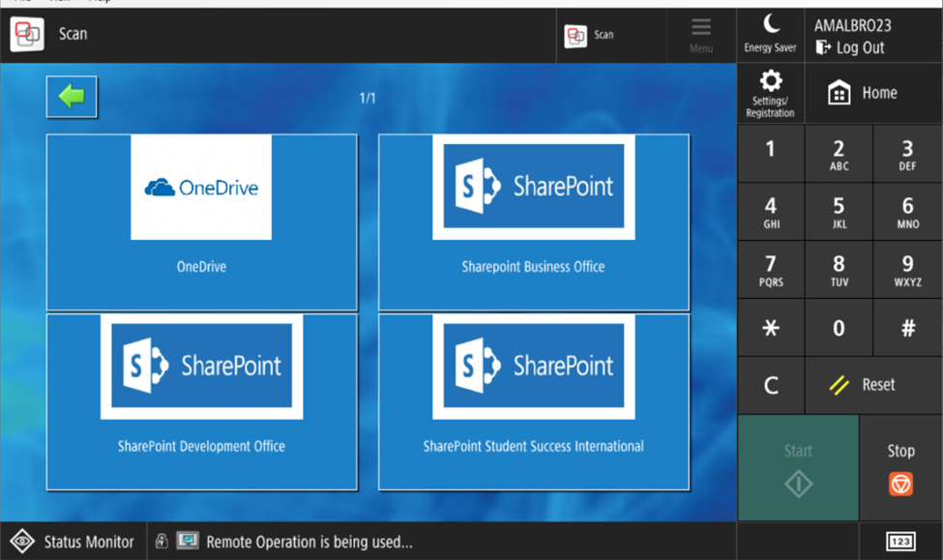Image resolution: width=943 pixels, height=560 pixels.
Task: Click the Reset button with yellow slashes
Action: [x=873, y=385]
